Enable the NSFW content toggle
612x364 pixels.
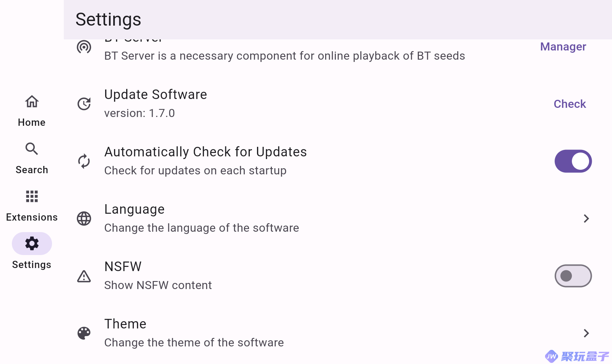(x=573, y=276)
